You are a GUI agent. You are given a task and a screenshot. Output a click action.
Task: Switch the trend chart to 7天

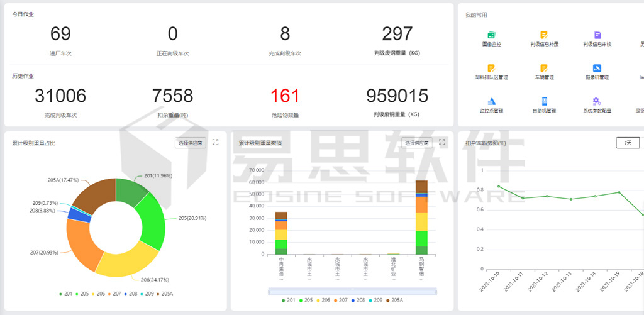click(627, 143)
